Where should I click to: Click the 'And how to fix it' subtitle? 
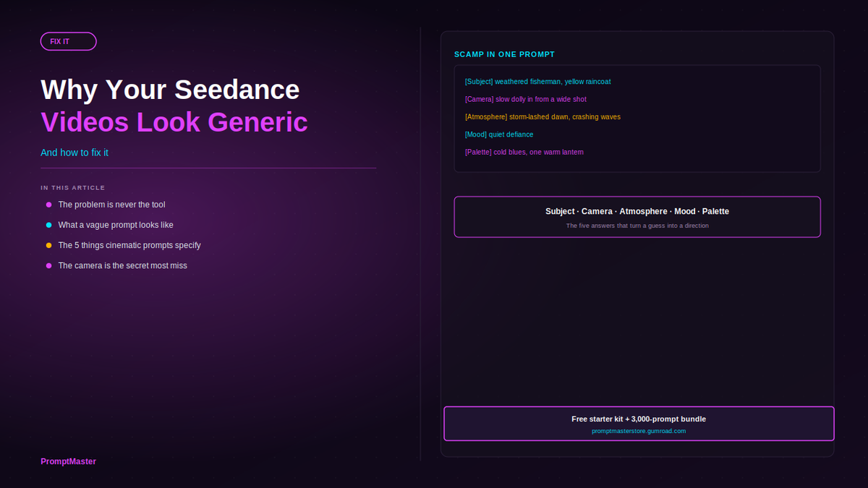[x=75, y=153]
